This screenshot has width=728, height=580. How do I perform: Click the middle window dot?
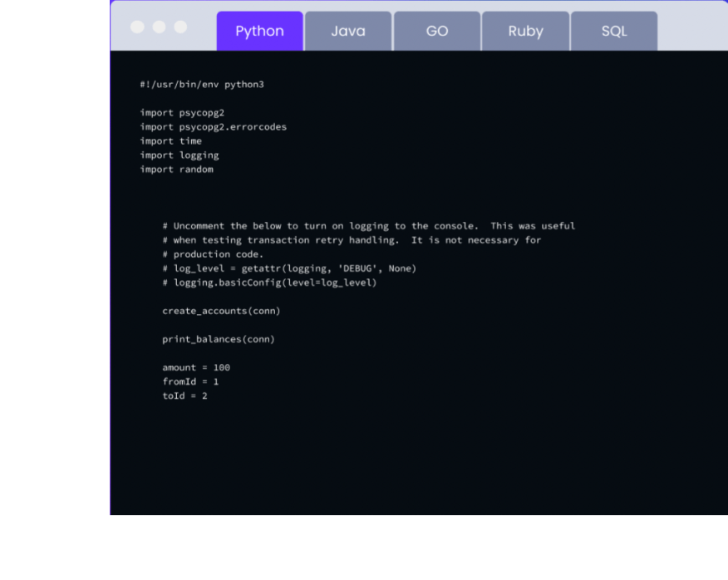pos(159,27)
